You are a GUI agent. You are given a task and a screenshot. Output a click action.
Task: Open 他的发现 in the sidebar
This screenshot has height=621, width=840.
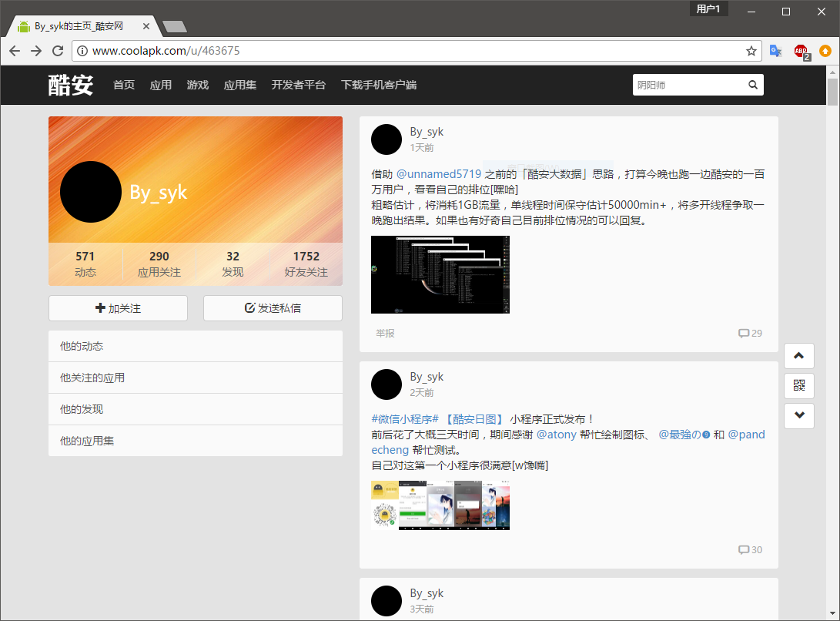196,410
